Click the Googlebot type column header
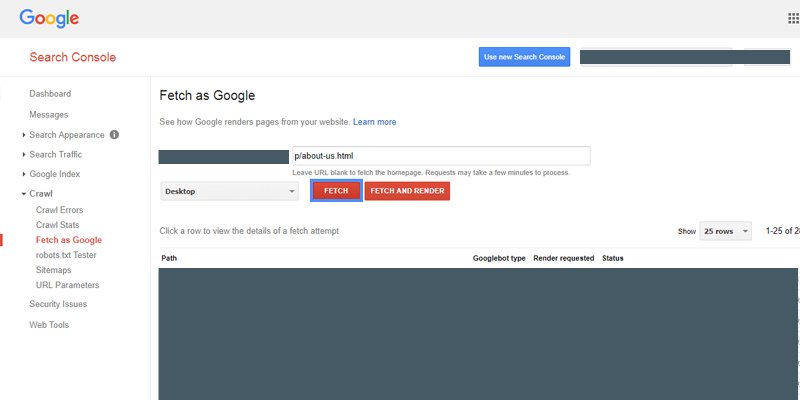Image resolution: width=800 pixels, height=400 pixels. tap(499, 258)
